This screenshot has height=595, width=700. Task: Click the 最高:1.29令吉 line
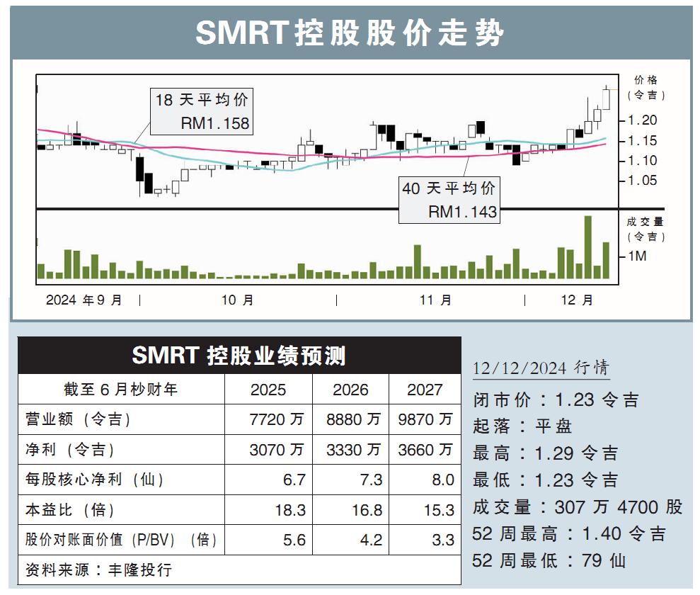click(546, 453)
